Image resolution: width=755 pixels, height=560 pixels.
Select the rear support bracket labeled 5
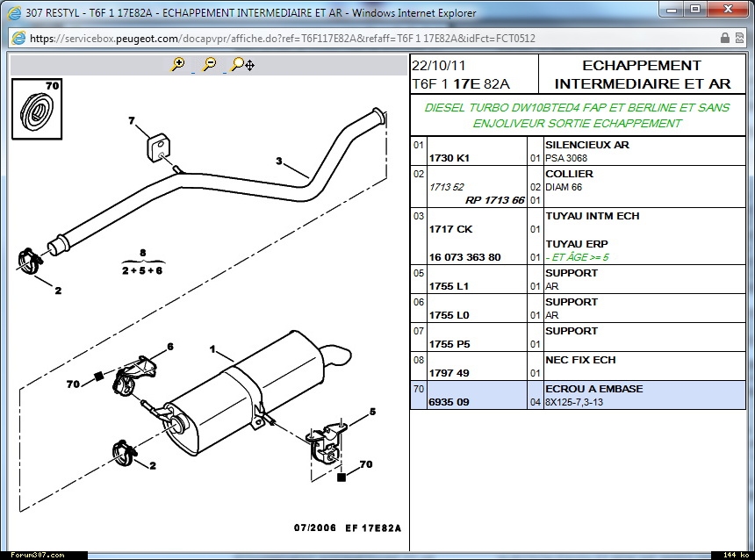(327, 443)
